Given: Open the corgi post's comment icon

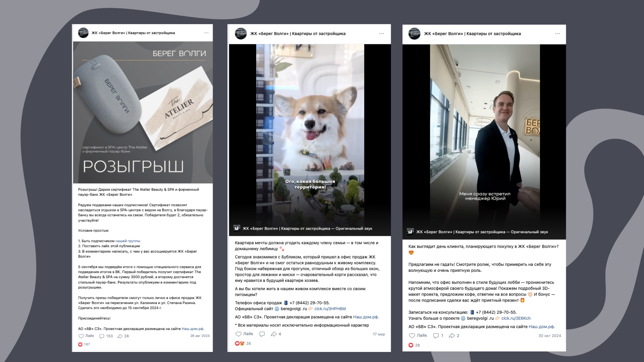Looking at the screenshot, I should 262,334.
